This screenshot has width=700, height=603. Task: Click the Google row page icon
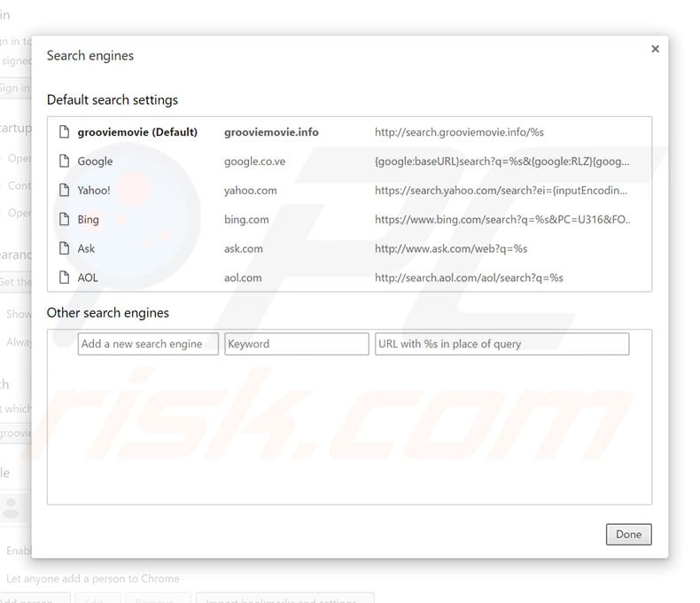(x=65, y=161)
